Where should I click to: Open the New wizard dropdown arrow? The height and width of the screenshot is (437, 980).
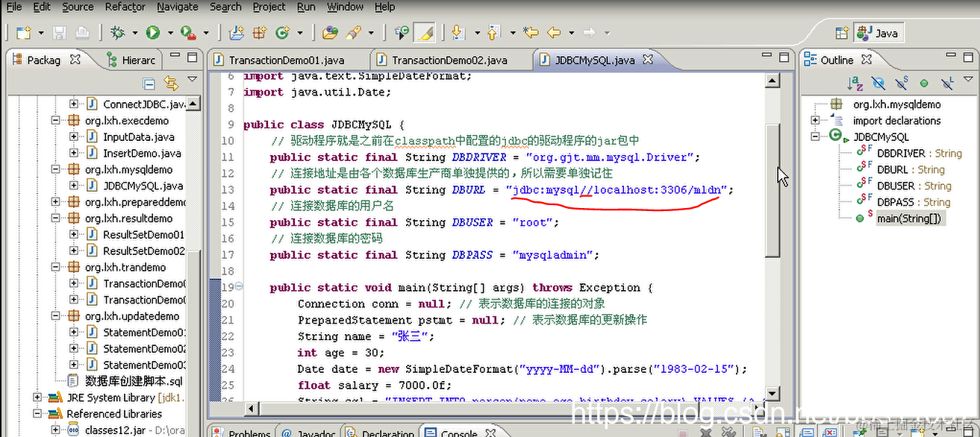tap(40, 34)
